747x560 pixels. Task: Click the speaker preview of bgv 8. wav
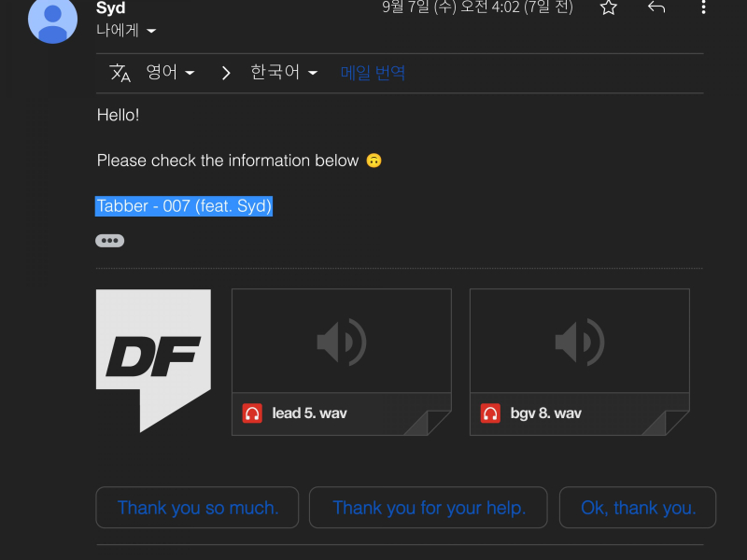point(579,343)
